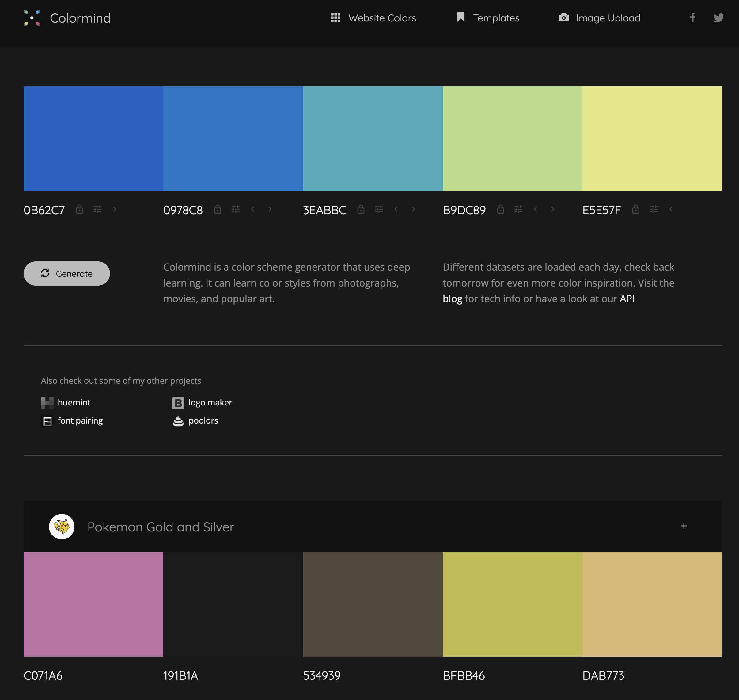Click the poolors project icon
This screenshot has width=739, height=700.
178,421
